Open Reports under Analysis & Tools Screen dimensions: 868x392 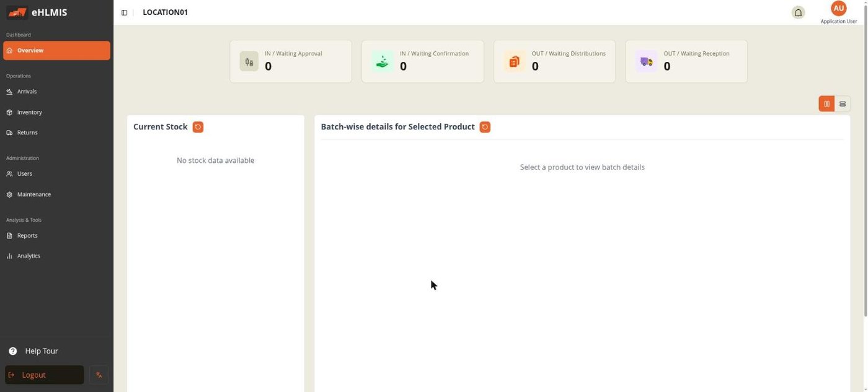[x=56, y=236]
